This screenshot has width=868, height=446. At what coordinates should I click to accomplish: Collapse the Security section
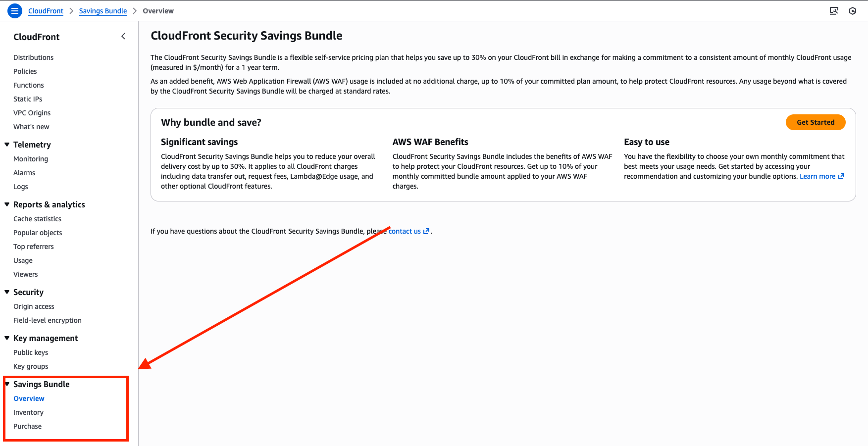(6, 292)
